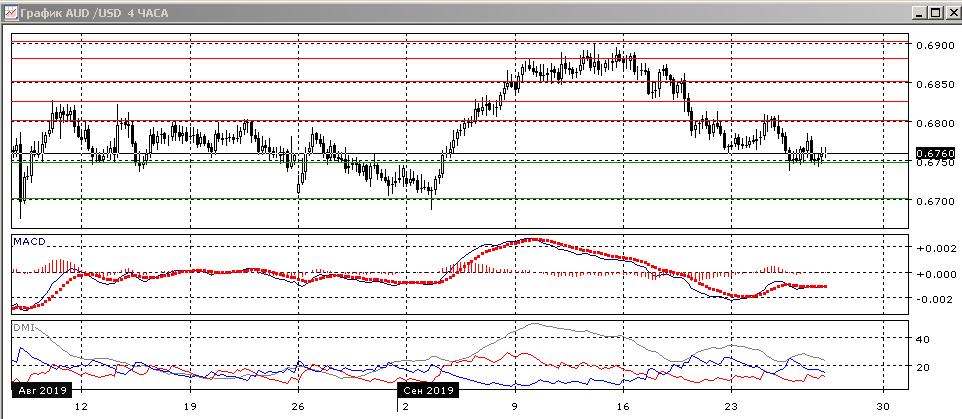Click the 0.6700 price axis label

[934, 201]
